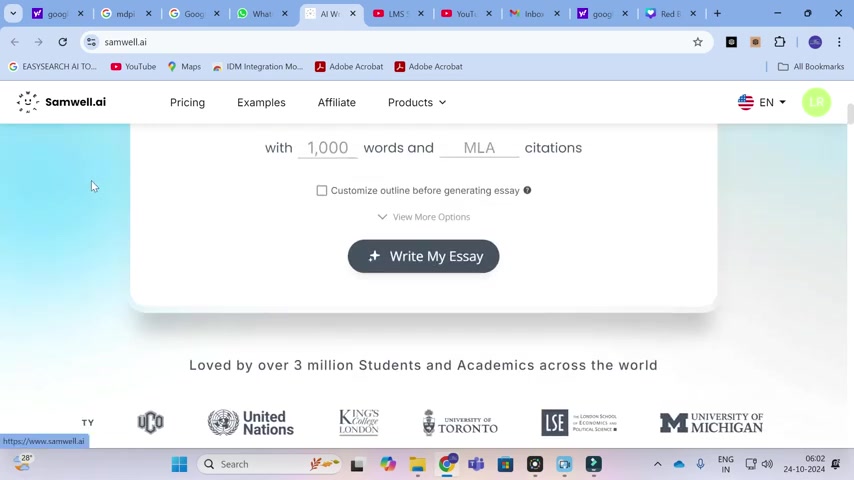This screenshot has height=480, width=854.
Task: Close the AI Writer tab
Action: click(x=352, y=14)
